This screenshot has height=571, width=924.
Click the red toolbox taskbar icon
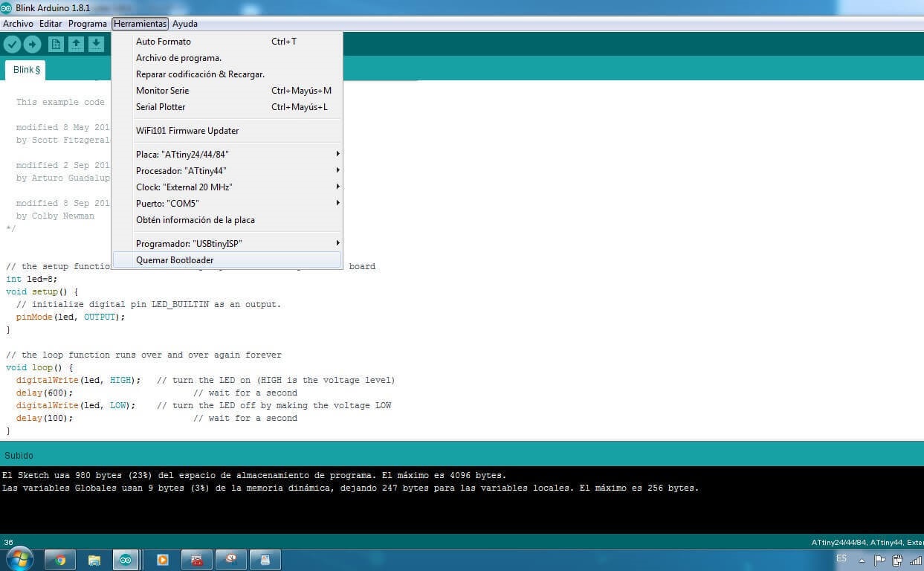pos(197,560)
